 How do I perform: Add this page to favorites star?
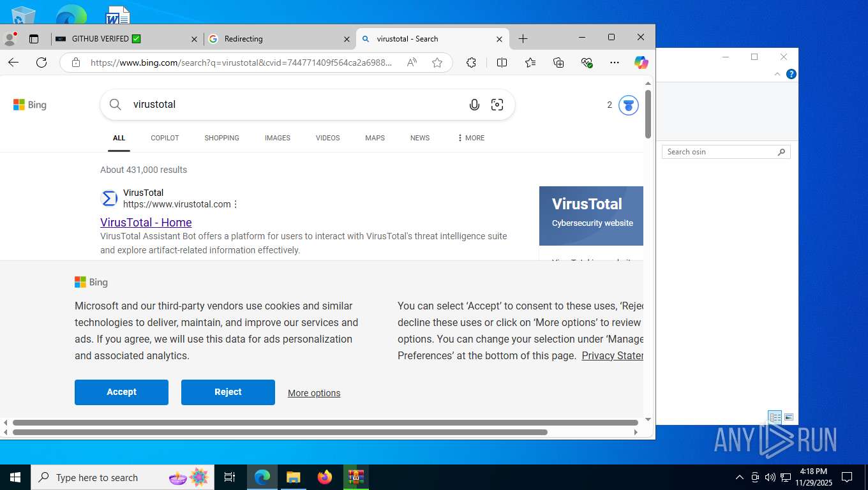437,63
